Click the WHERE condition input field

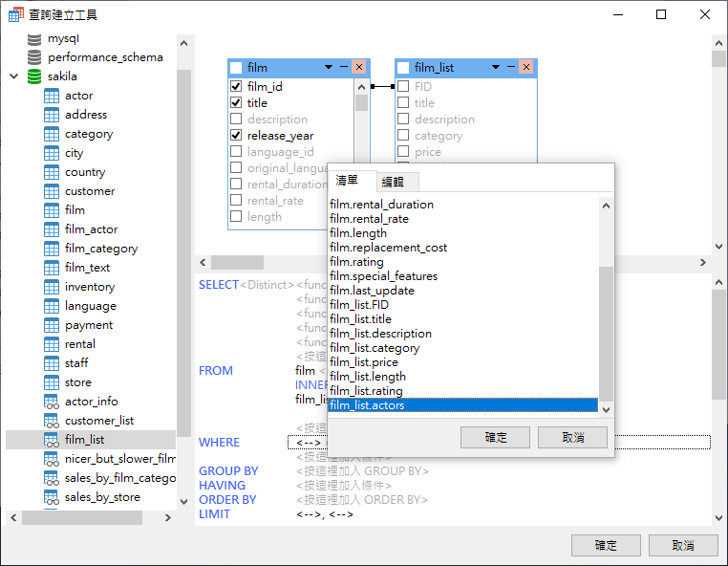pos(497,442)
